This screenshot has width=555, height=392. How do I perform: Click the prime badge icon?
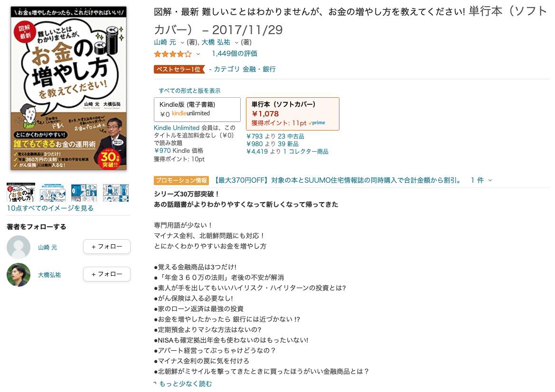[317, 123]
